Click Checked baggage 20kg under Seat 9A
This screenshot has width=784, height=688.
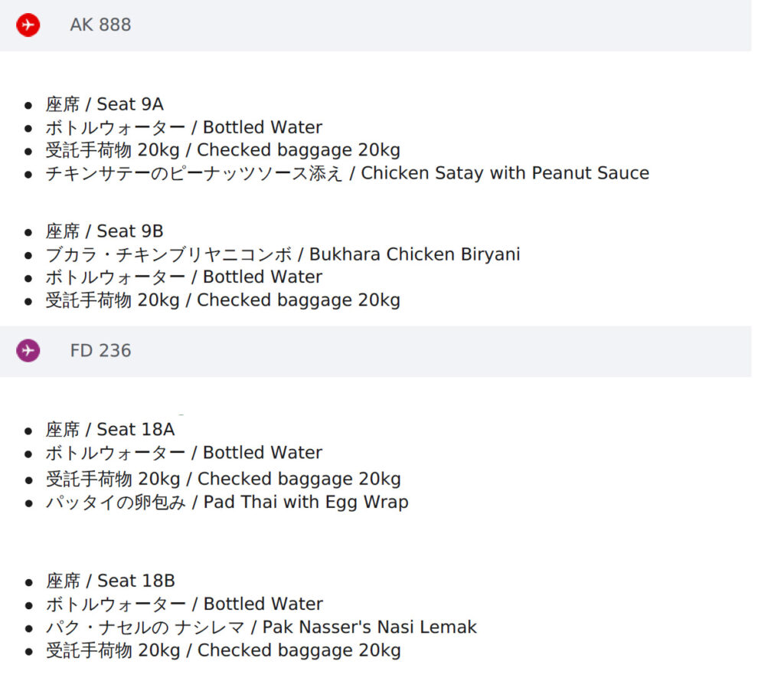(x=223, y=150)
